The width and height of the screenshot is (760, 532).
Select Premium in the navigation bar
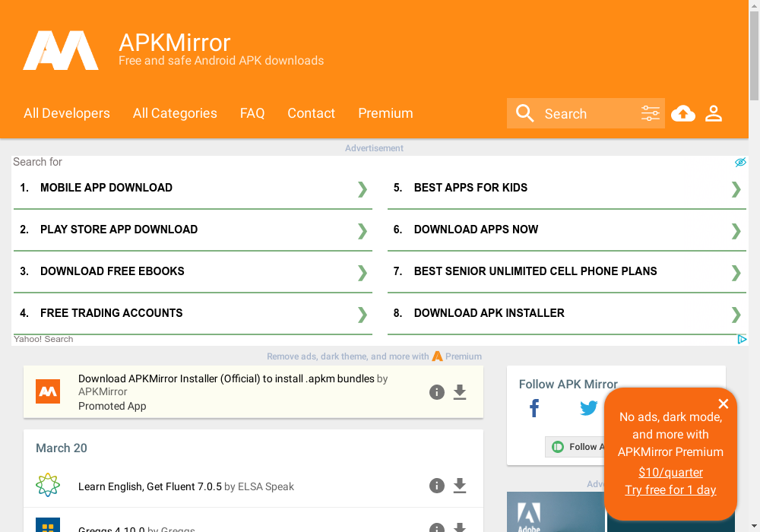click(x=385, y=113)
